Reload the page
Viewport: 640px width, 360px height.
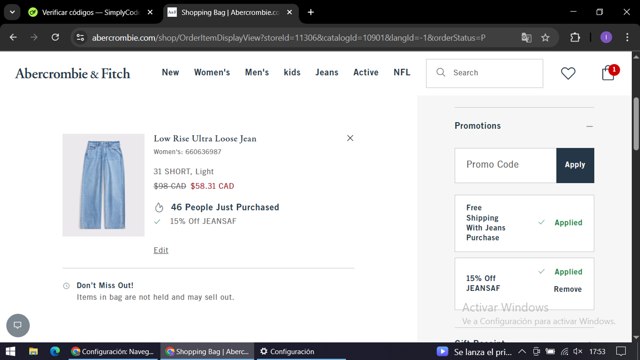point(55,38)
